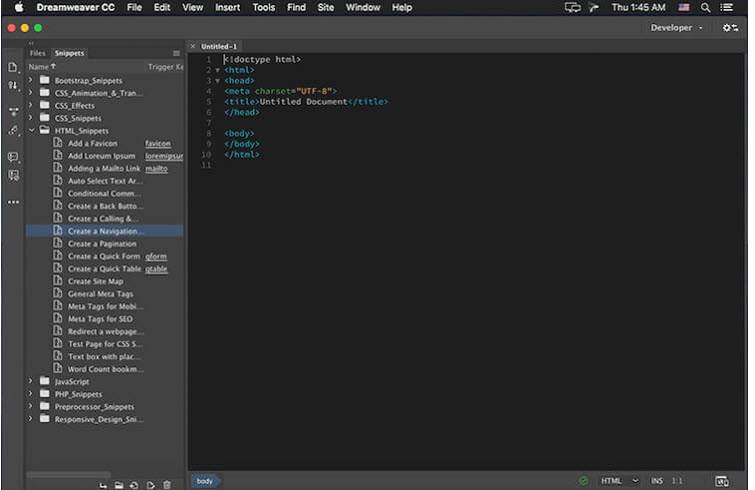The width and height of the screenshot is (755, 490).
Task: Open the HTML document type dropdown
Action: click(x=620, y=481)
